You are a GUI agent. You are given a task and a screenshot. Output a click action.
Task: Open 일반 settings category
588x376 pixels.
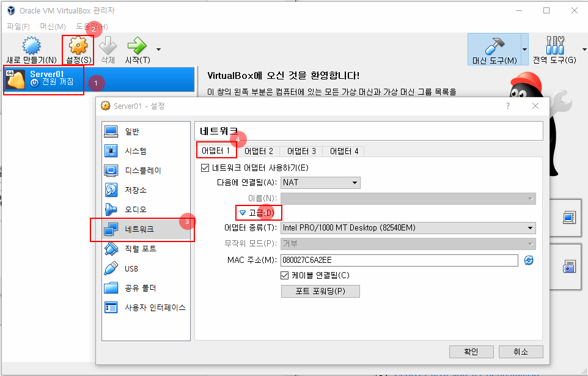tap(146, 131)
